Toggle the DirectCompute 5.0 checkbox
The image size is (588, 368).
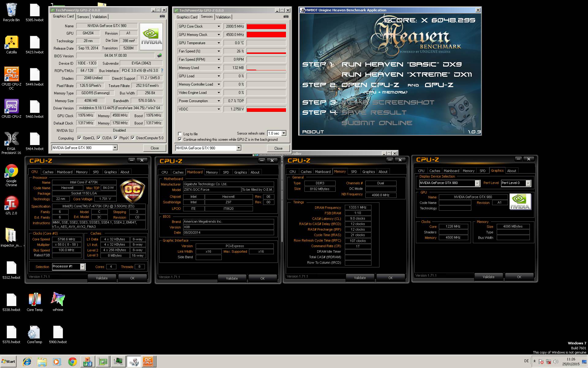click(x=133, y=138)
